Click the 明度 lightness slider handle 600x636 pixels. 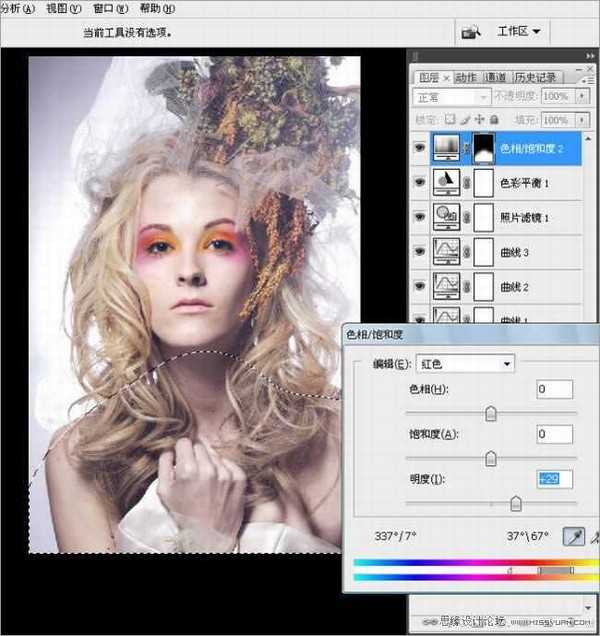[x=516, y=504]
